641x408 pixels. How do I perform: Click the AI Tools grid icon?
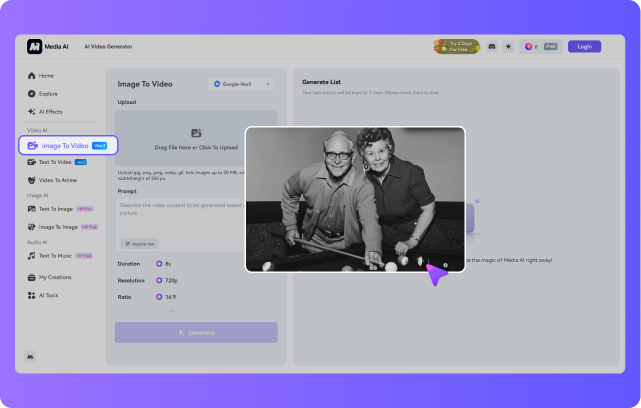point(31,295)
